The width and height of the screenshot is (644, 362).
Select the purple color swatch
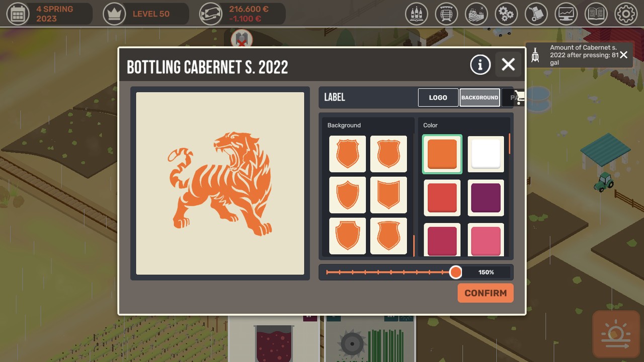click(x=486, y=198)
